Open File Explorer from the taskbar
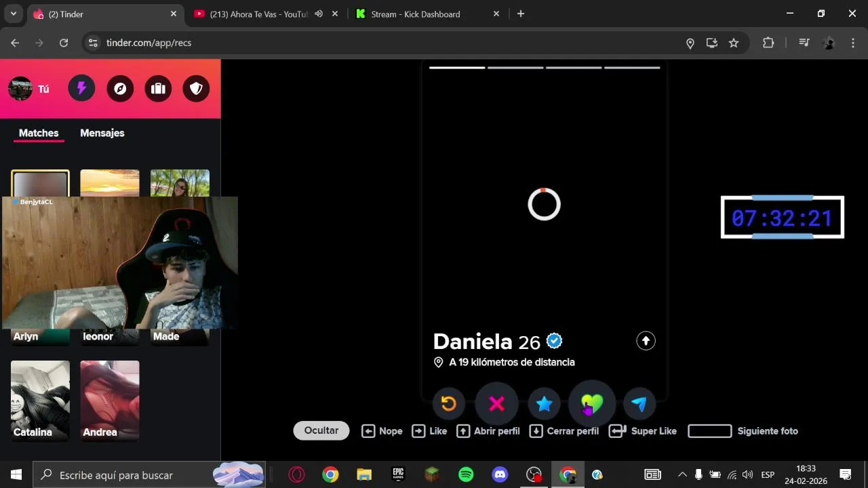Image resolution: width=868 pixels, height=488 pixels. click(x=364, y=474)
